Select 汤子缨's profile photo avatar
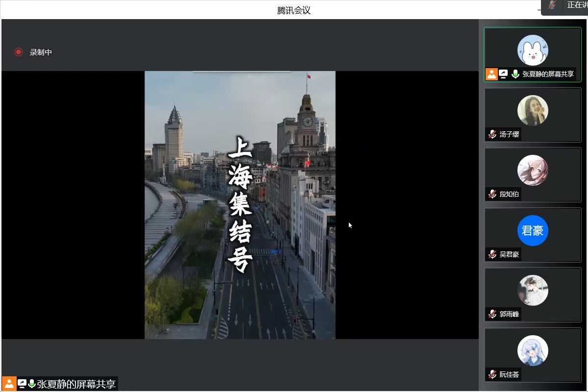Screen dimensions: 588x392 click(x=533, y=110)
